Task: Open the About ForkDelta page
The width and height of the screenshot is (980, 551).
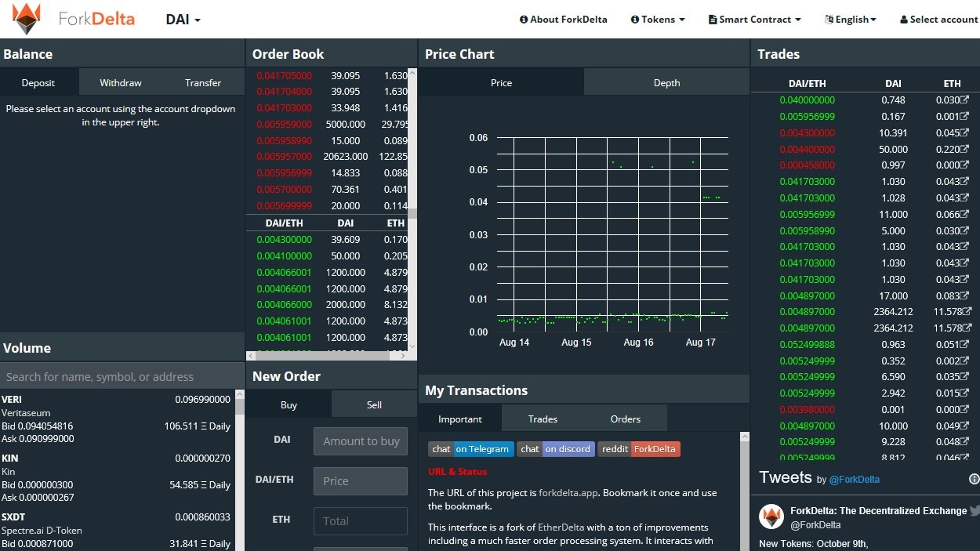Action: (564, 20)
